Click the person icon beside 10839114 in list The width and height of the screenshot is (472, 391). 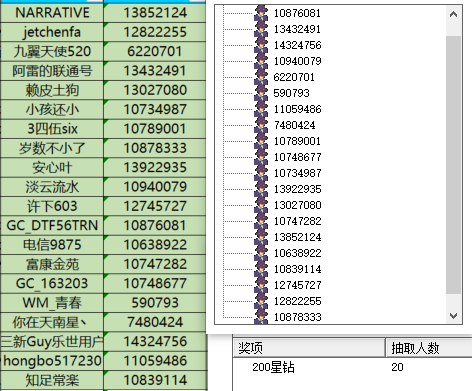coord(261,269)
